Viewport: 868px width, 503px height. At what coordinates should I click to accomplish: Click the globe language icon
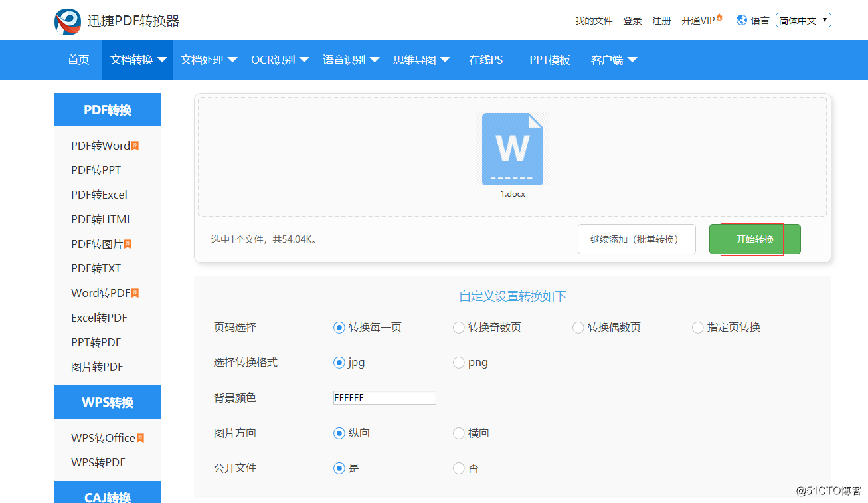742,20
